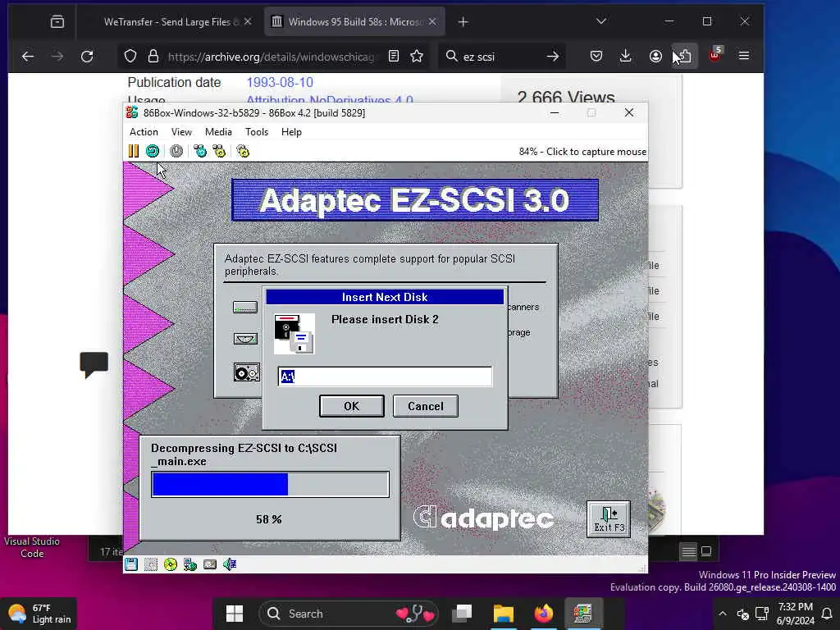Image resolution: width=840 pixels, height=630 pixels.
Task: Reload the Firefox page
Action: (x=87, y=56)
